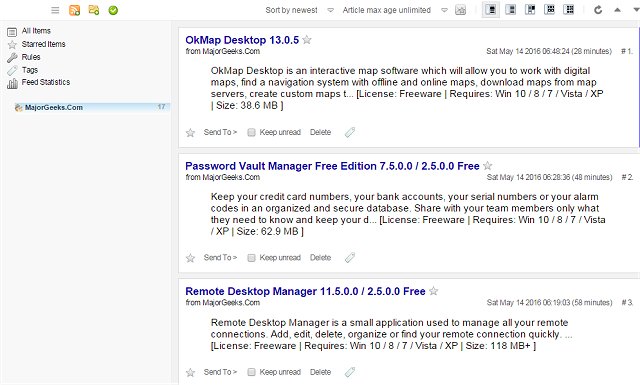The image size is (640, 385).
Task: Click 'from MajorGeeks.Com' under OkMap Desktop
Action: pyautogui.click(x=222, y=51)
